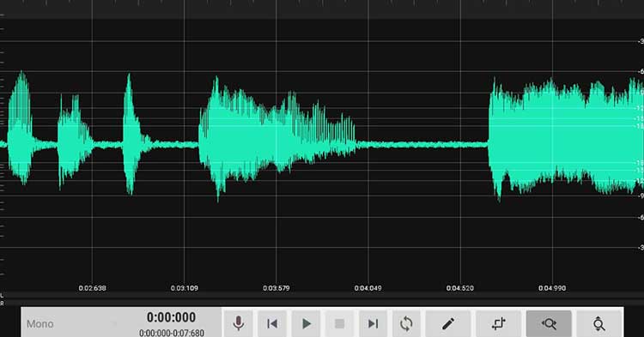Click the 0:04:520 timeline label

point(460,288)
